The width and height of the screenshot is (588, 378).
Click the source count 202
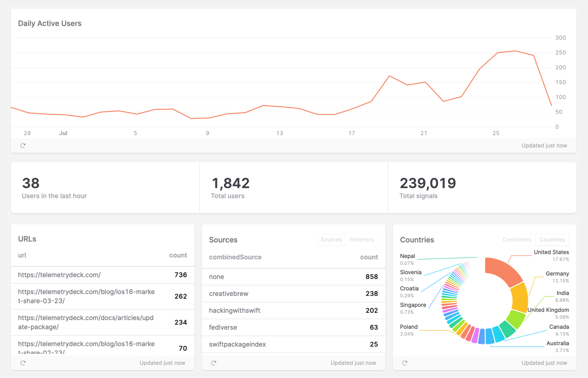[372, 311]
